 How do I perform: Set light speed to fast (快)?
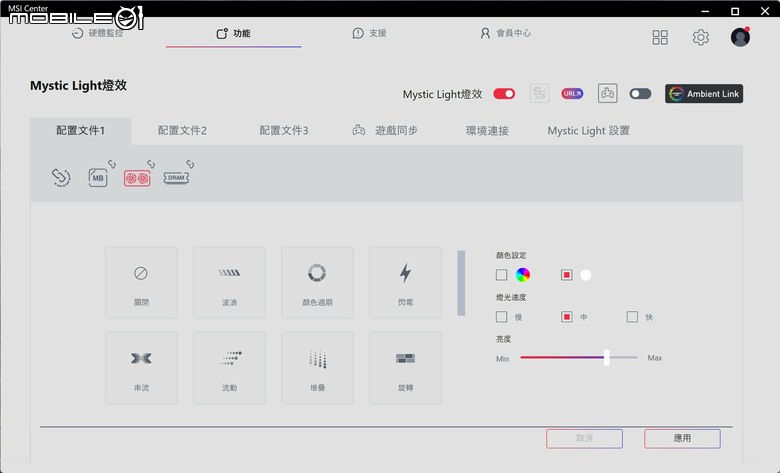click(x=632, y=317)
